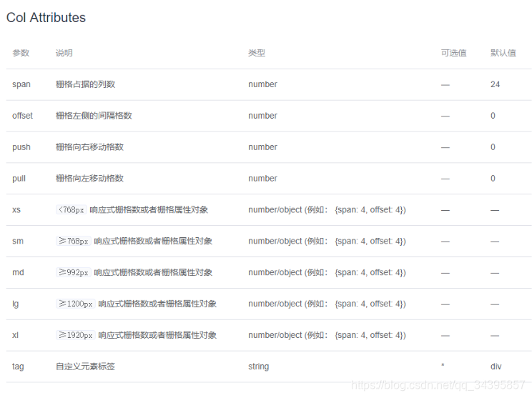The width and height of the screenshot is (532, 398).
Task: Click the default value 'div' in tag row
Action: click(x=496, y=367)
